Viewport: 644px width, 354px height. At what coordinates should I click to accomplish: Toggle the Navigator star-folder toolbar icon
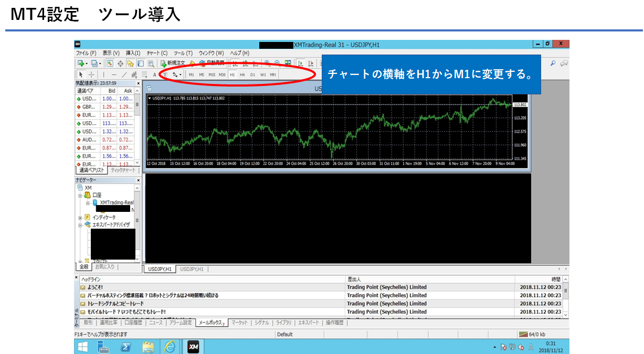pyautogui.click(x=130, y=63)
